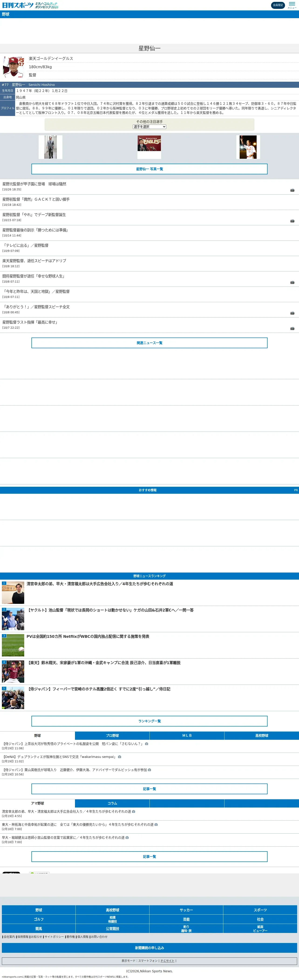Click 関連ニュース一覧 button
The width and height of the screenshot is (299, 980).
click(149, 343)
